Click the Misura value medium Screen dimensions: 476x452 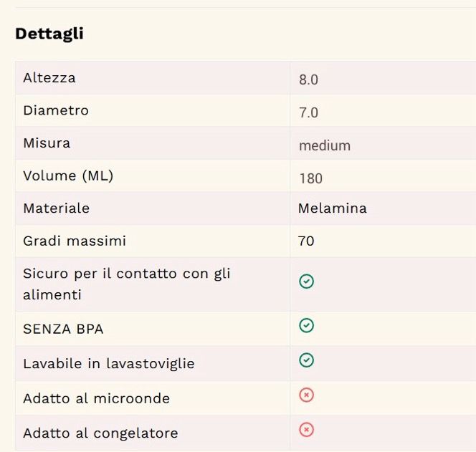325,145
